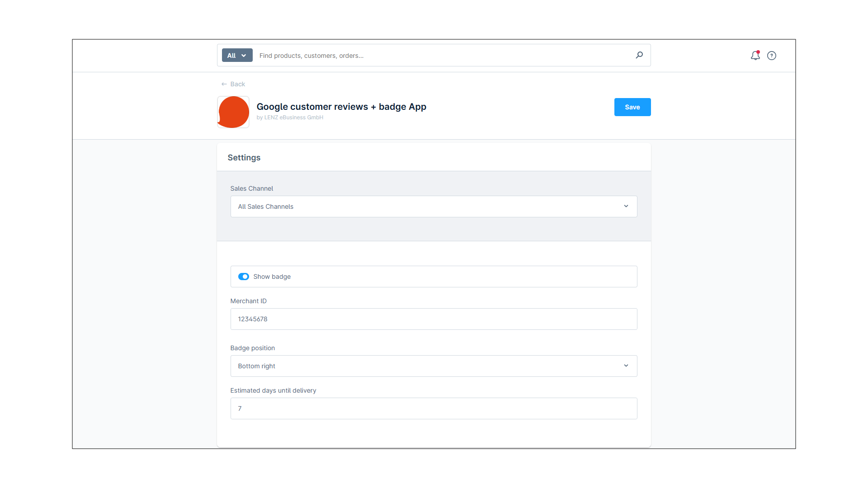Click the by LENZ eBusiness GmbH text
868x488 pixels.
point(290,117)
